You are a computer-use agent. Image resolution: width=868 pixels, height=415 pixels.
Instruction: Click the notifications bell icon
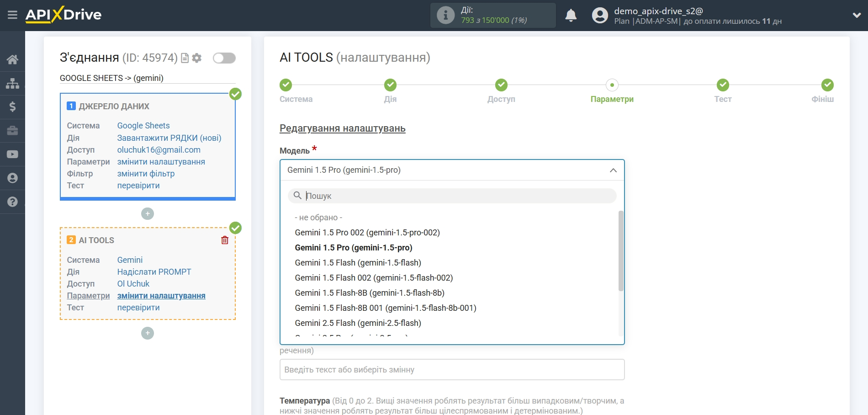tap(571, 16)
